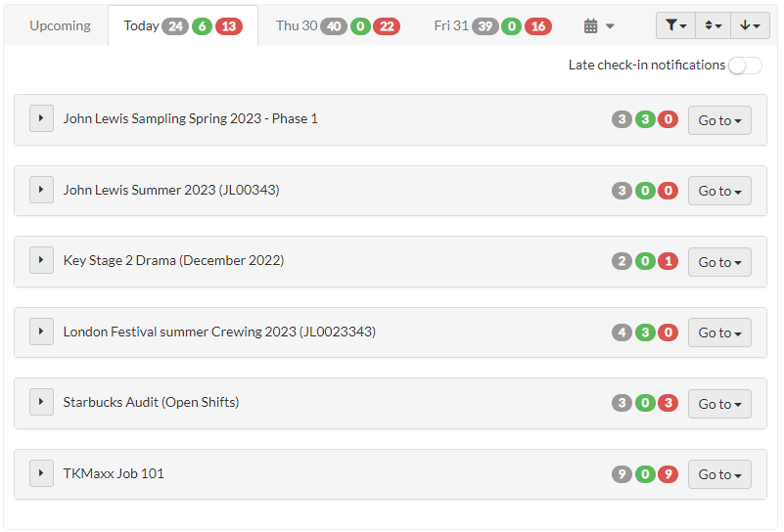
Task: Click red badge 22 on Thu 30 tab
Action: tap(387, 26)
